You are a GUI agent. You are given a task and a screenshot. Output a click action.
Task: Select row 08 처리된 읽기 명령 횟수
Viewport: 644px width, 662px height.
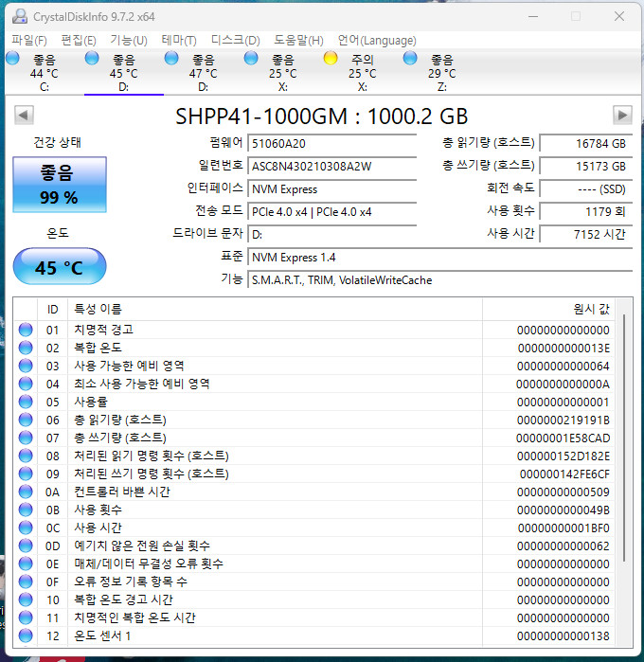coord(314,456)
